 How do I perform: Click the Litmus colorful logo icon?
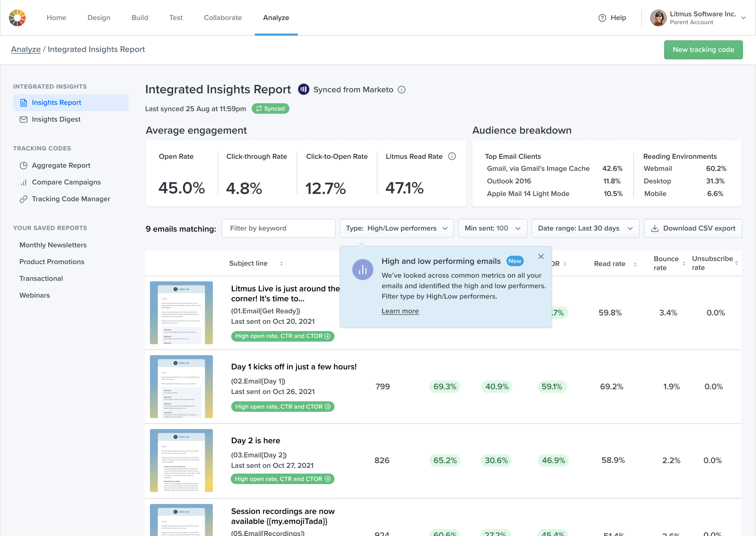[17, 18]
